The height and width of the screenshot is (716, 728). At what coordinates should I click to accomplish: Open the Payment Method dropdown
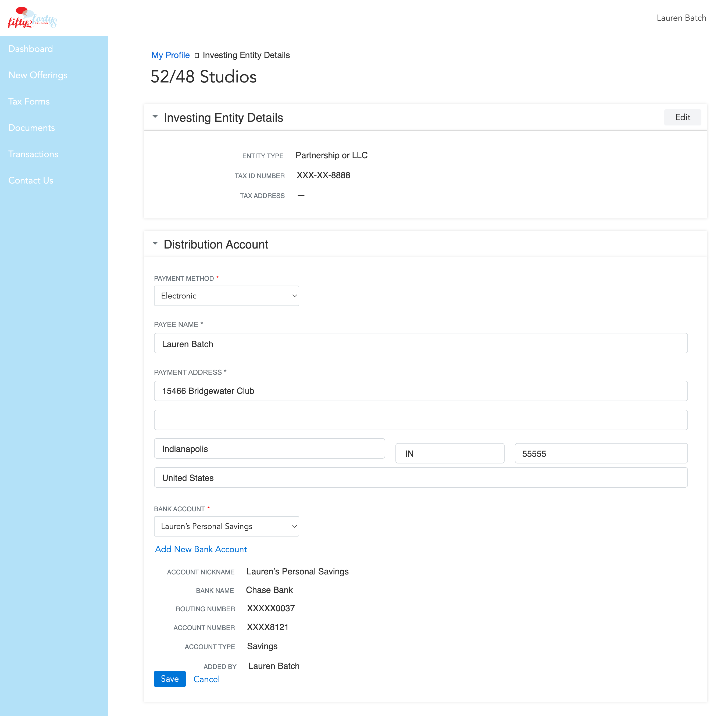[226, 296]
